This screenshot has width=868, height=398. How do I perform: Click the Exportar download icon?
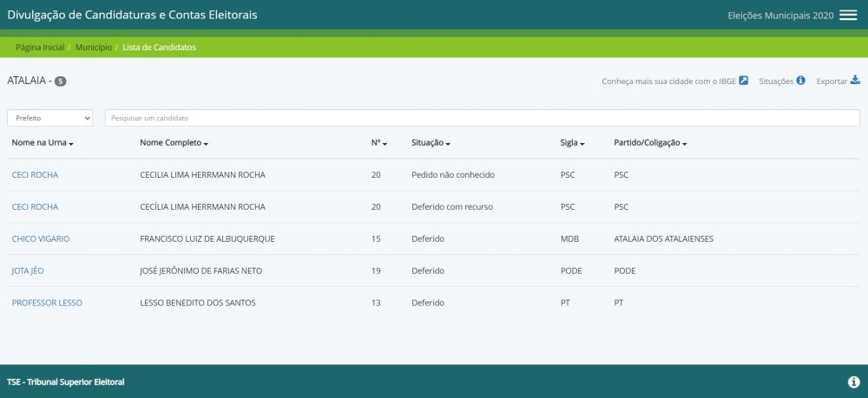click(855, 81)
